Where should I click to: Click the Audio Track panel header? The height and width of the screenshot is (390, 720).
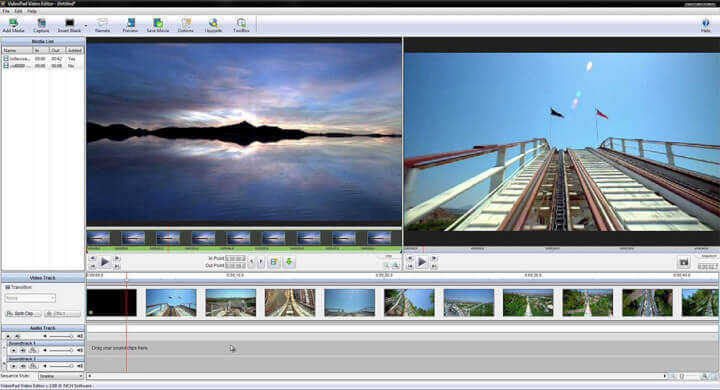tap(43, 328)
